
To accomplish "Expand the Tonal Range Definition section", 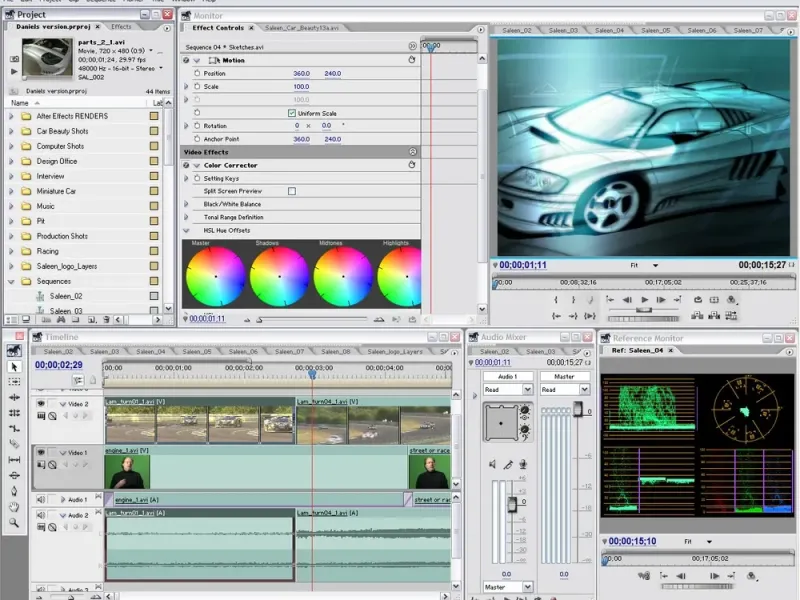I will (x=187, y=217).
